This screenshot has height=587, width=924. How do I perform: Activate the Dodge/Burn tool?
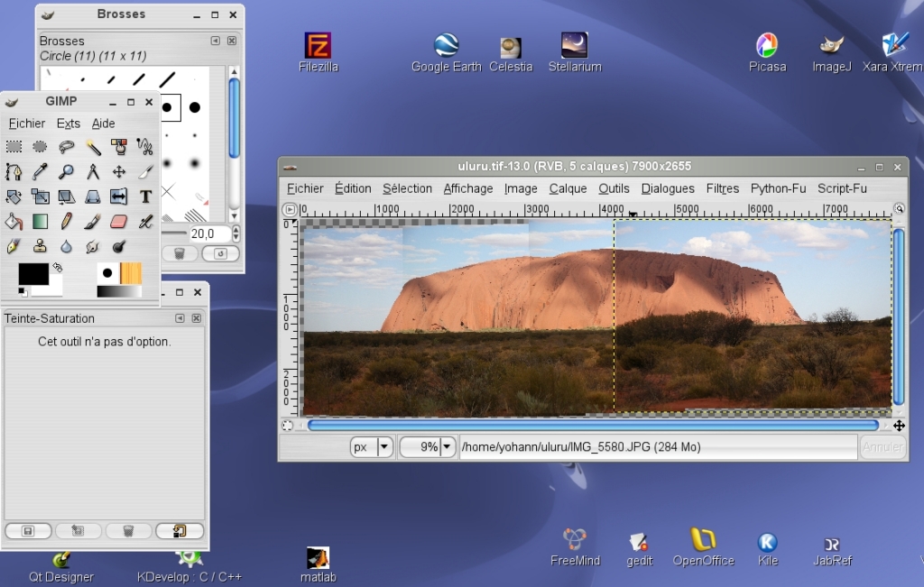[118, 246]
